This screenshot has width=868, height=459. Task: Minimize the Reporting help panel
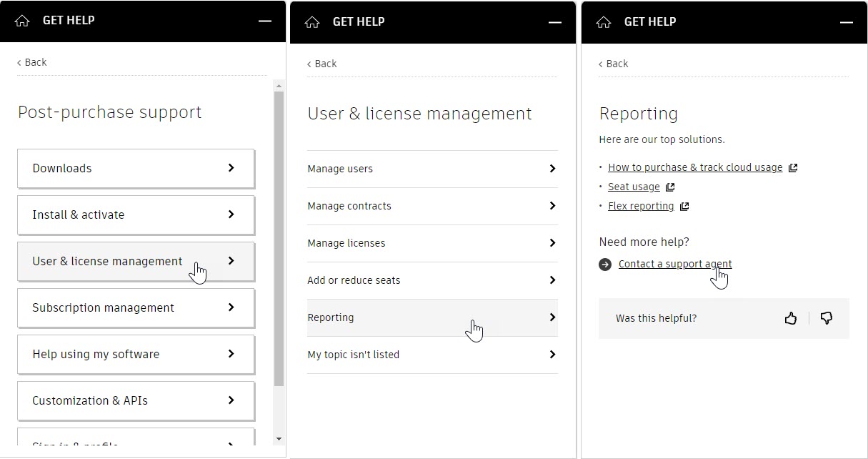(x=847, y=22)
